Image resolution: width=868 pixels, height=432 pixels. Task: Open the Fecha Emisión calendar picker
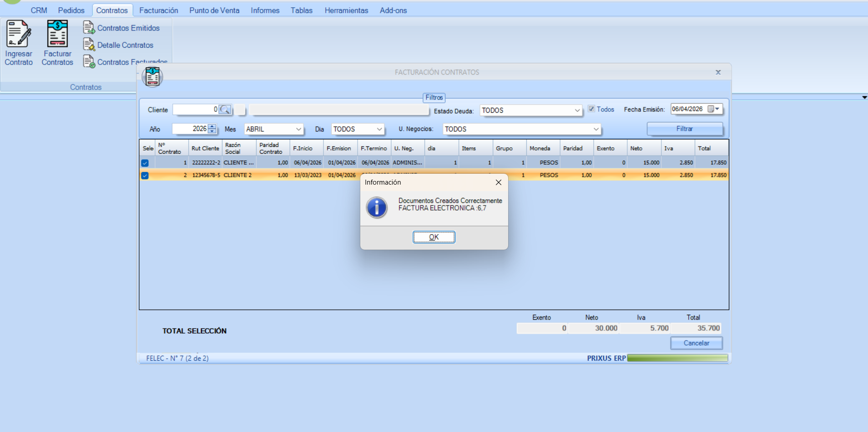[713, 109]
